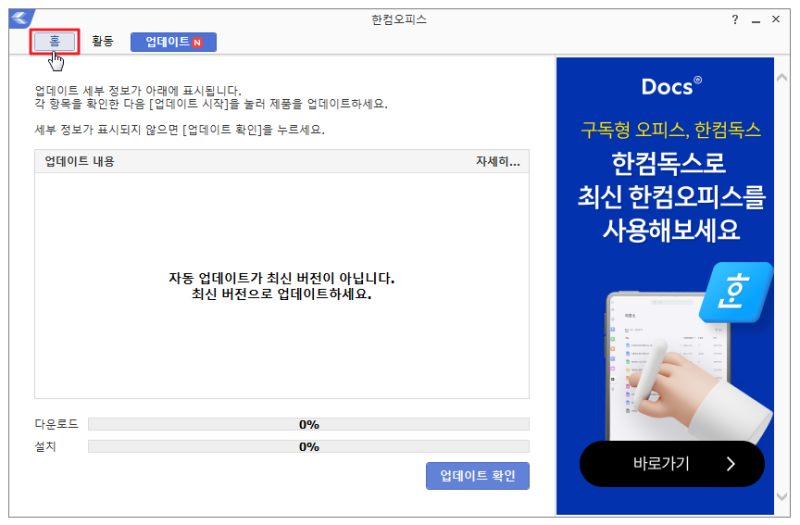This screenshot has width=800, height=525.
Task: Close the 한컴오피스 window
Action: 776,19
